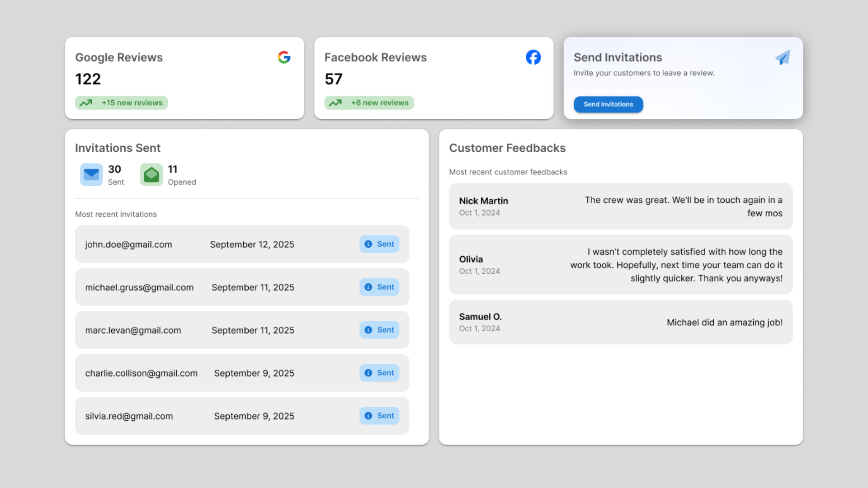Select Samuel O.'s feedback entry

(x=620, y=322)
